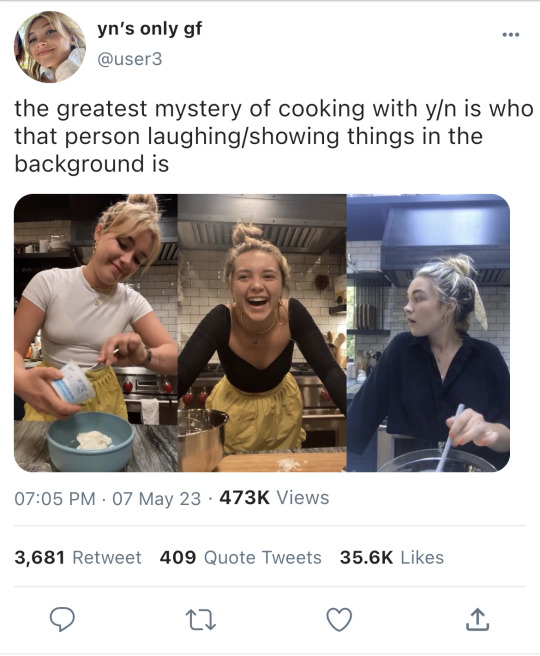The image size is (540, 656).
Task: Tap the tweet text about cooking with y/n
Action: [x=274, y=136]
